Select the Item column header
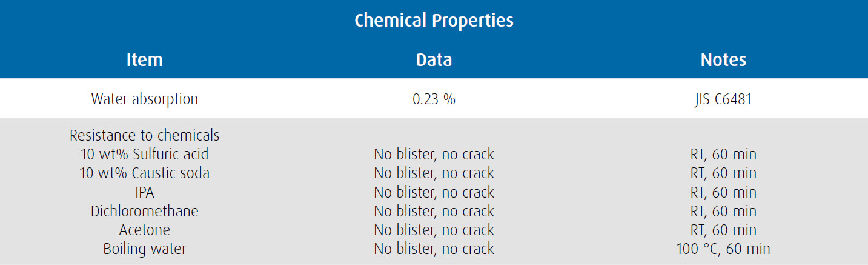Image resolution: width=868 pixels, height=265 pixels. point(145,60)
